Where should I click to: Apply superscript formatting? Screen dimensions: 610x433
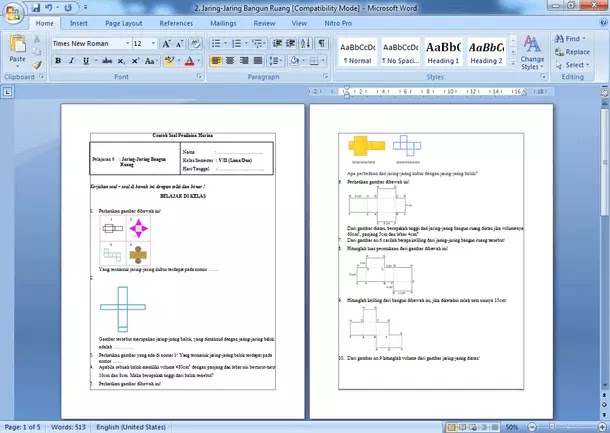coord(135,61)
